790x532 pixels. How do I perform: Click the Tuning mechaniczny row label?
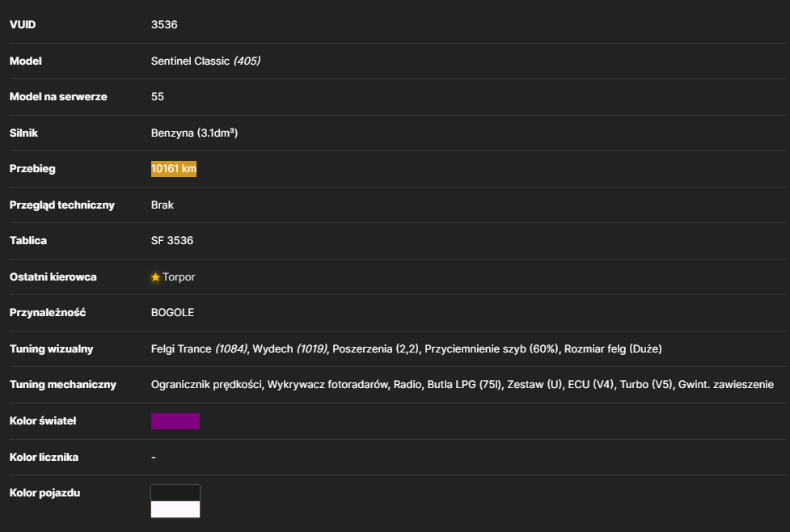point(63,385)
